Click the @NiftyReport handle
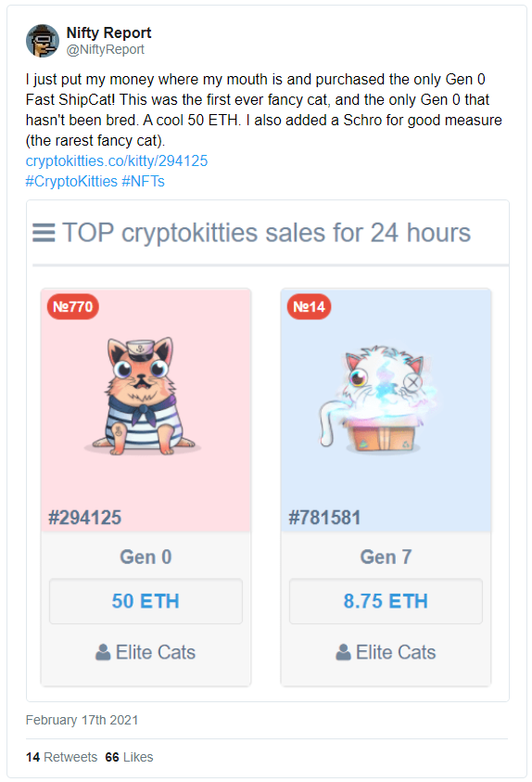The width and height of the screenshot is (532, 782). 105,49
